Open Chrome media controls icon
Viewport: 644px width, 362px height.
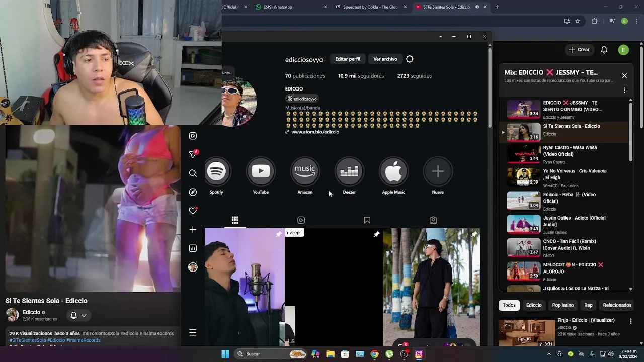pos(612,21)
